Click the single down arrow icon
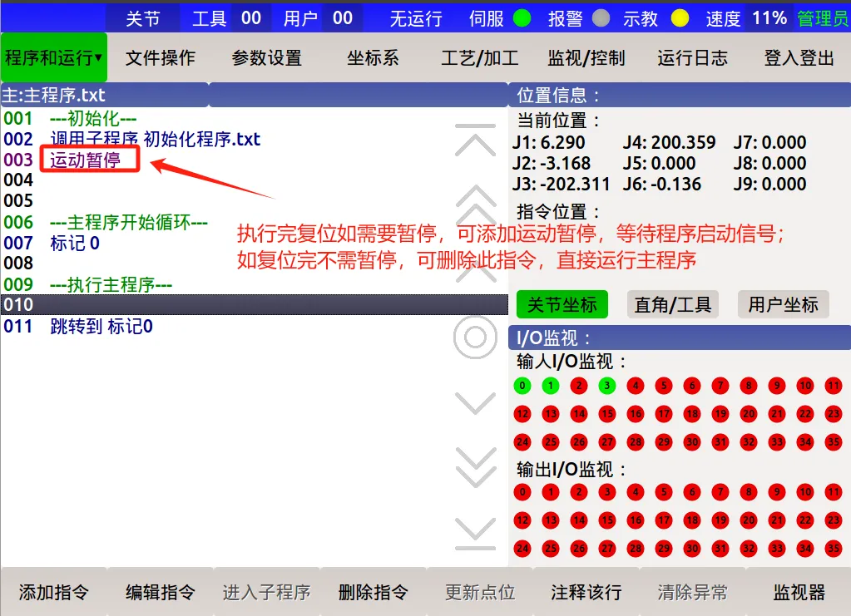The image size is (851, 616). point(476,403)
